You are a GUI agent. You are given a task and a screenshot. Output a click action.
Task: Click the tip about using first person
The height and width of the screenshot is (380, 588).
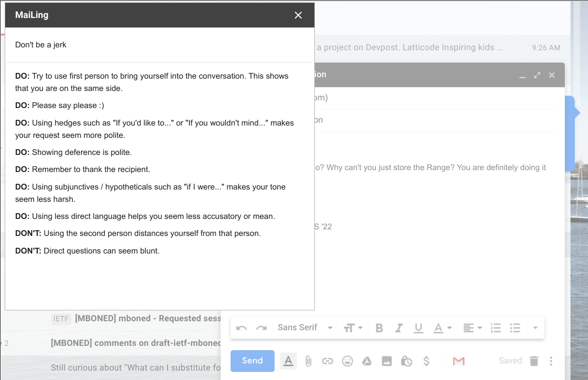pyautogui.click(x=152, y=82)
